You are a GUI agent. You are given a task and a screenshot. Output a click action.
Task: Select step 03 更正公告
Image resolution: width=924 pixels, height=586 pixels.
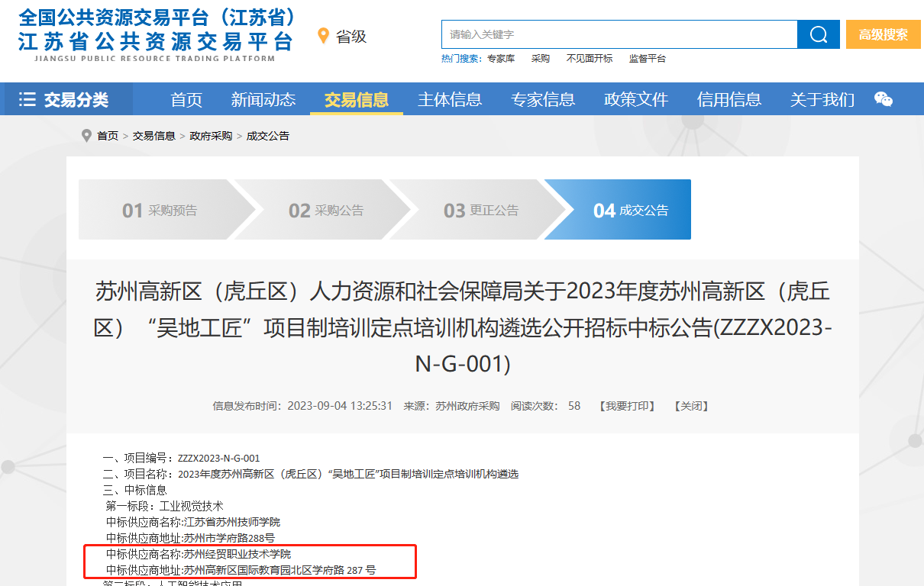point(481,210)
